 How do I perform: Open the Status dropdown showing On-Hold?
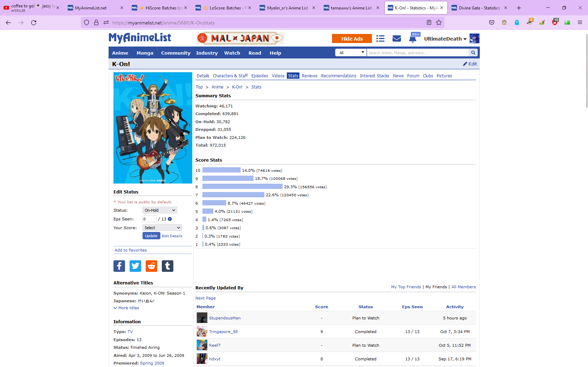coord(160,210)
